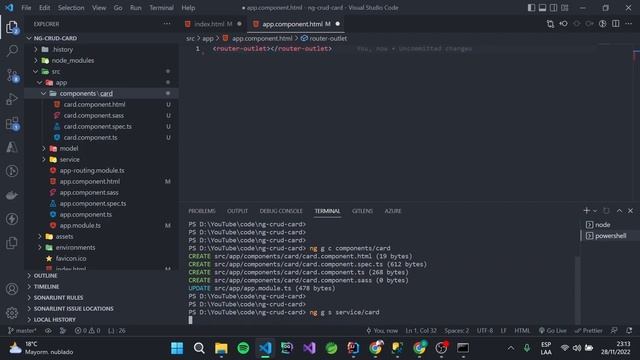640x360 pixels.
Task: Open the Accounts menu icon
Action: 12,289
